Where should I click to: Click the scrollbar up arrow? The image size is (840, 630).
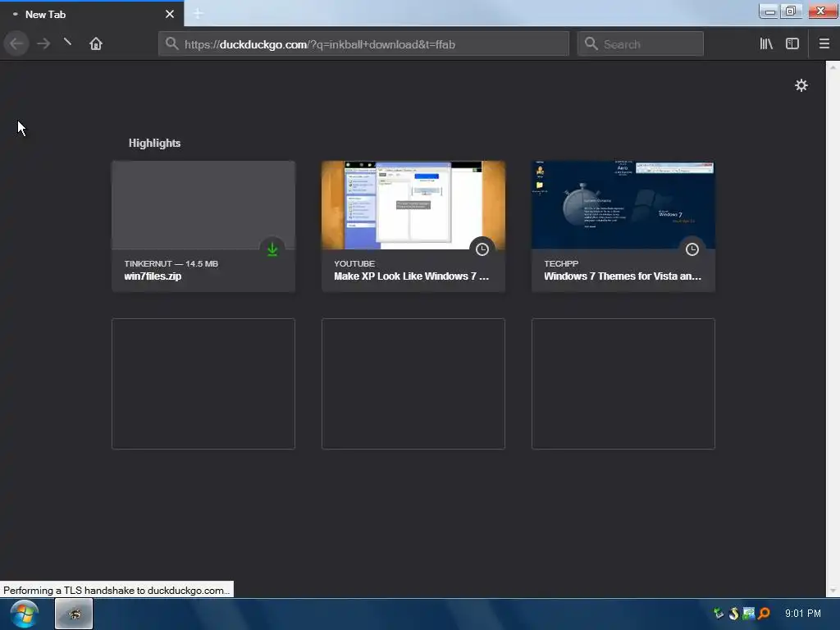click(x=833, y=67)
